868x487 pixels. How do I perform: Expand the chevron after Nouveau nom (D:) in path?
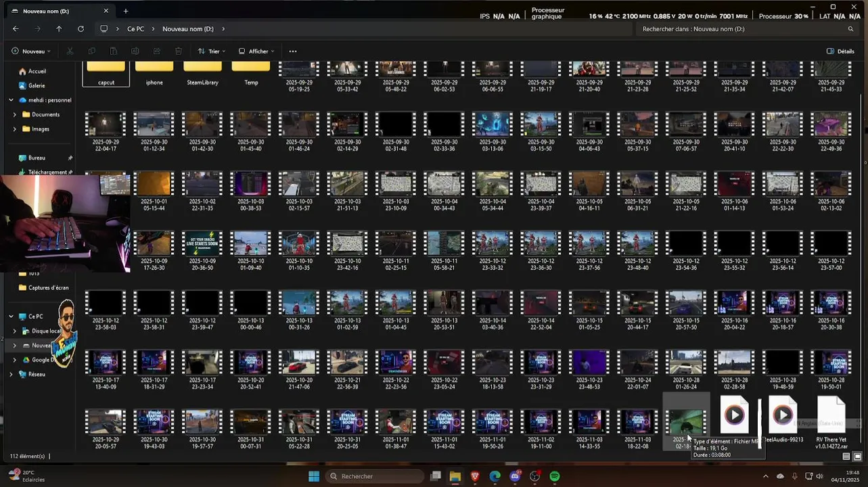pos(223,29)
